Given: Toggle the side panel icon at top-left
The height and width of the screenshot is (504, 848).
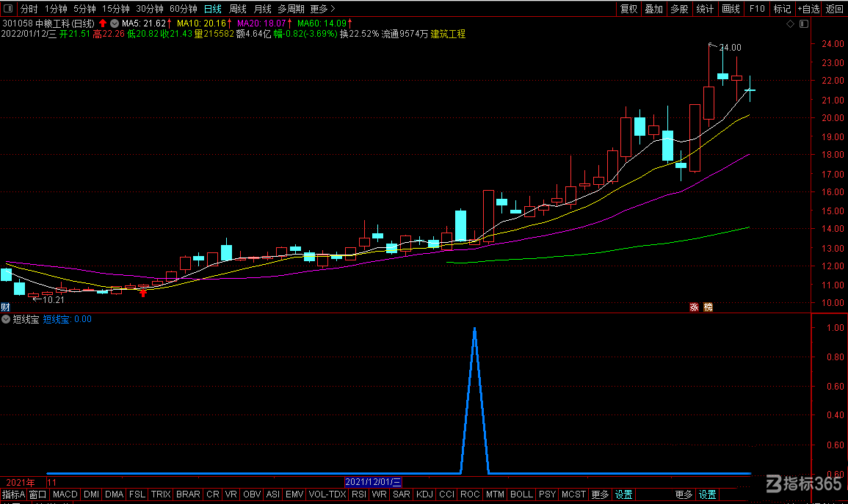Looking at the screenshot, I should click(8, 8).
